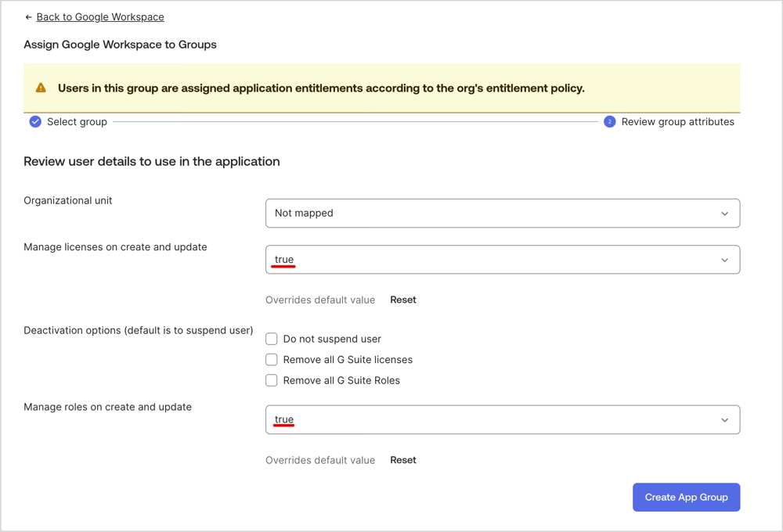The image size is (783, 532).
Task: Click Deactivation options label text
Action: coord(139,330)
